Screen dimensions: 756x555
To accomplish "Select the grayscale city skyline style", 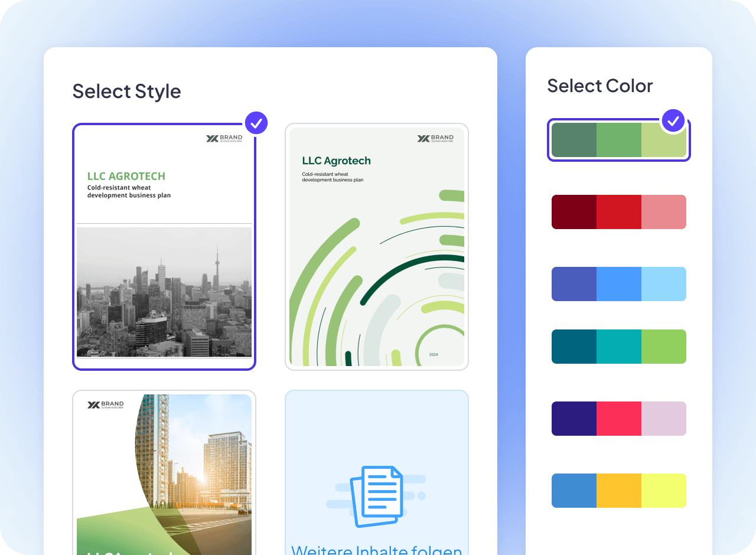I will point(164,247).
